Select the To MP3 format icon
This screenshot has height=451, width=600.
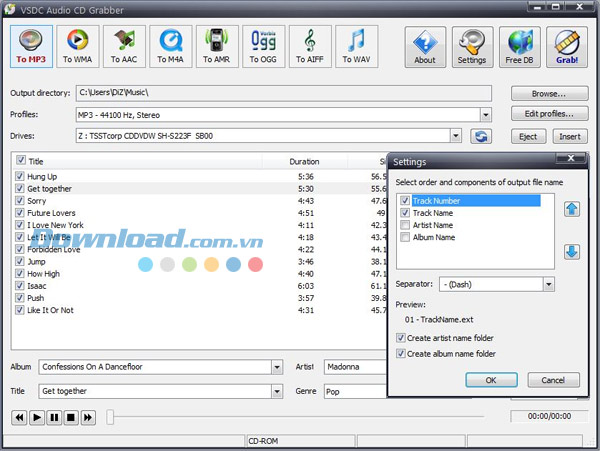point(29,45)
